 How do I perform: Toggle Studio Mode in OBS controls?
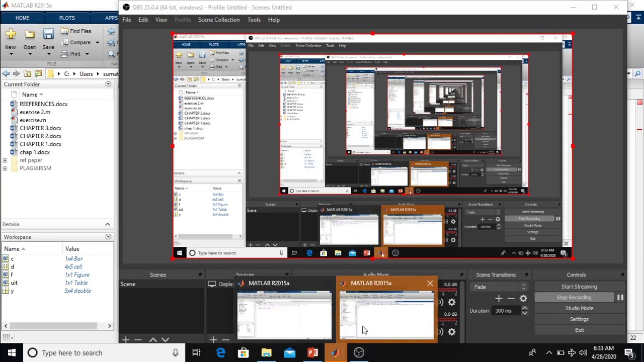click(x=579, y=308)
